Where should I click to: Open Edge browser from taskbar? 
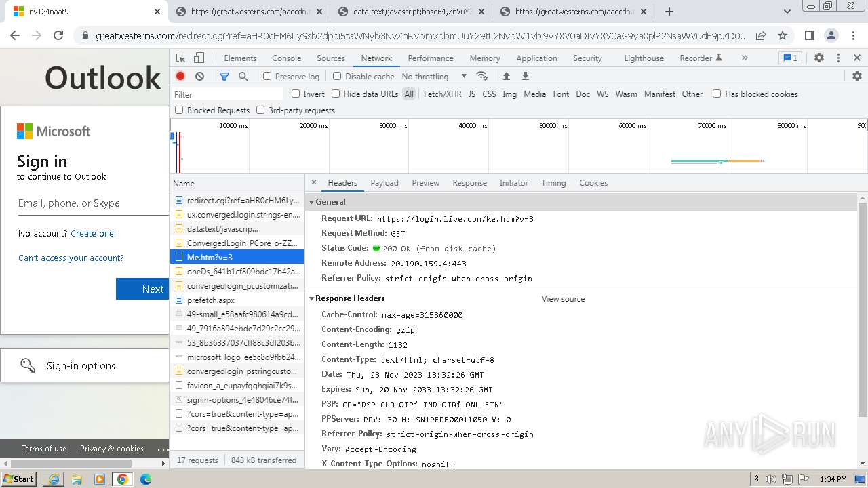tap(146, 479)
